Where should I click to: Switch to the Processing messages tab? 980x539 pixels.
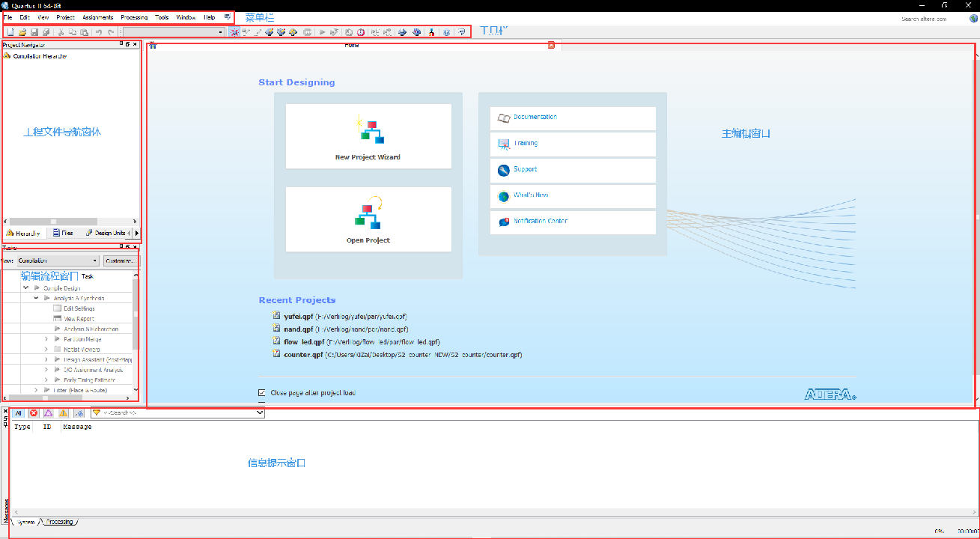click(x=60, y=522)
